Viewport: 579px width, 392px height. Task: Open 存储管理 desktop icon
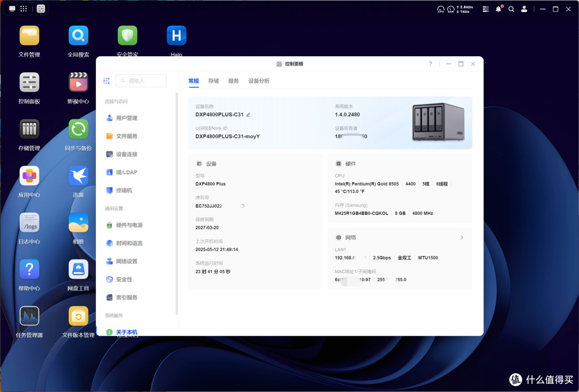click(29, 129)
